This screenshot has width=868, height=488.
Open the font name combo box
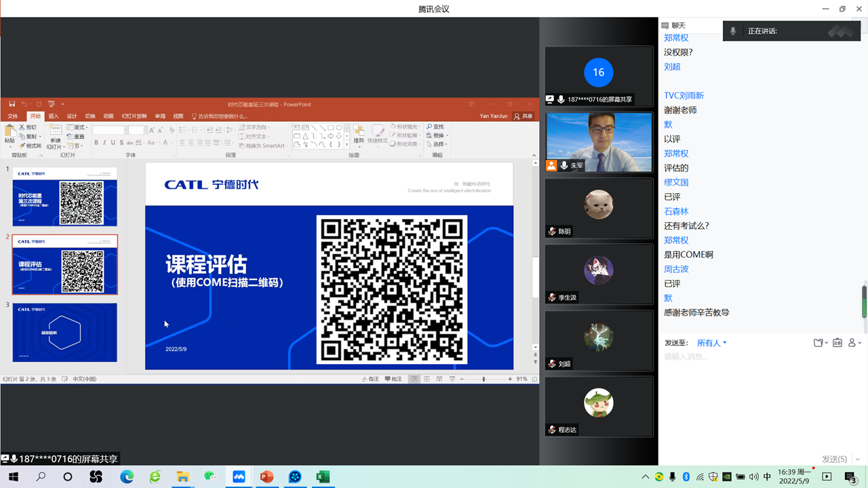click(x=109, y=130)
